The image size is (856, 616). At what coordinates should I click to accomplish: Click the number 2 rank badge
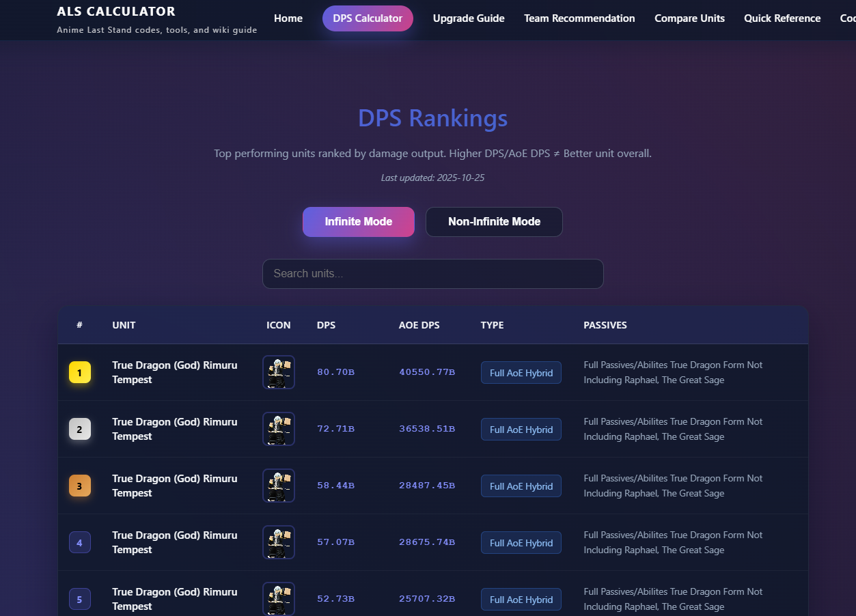click(x=80, y=429)
